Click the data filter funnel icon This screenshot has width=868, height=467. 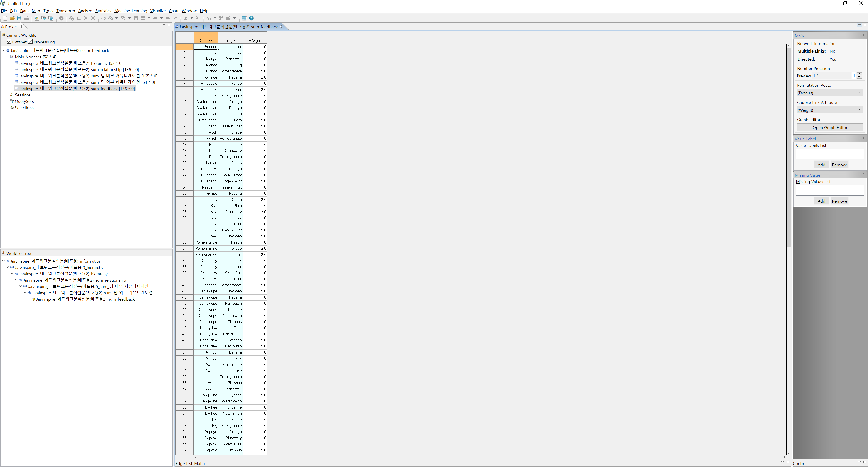click(44, 18)
